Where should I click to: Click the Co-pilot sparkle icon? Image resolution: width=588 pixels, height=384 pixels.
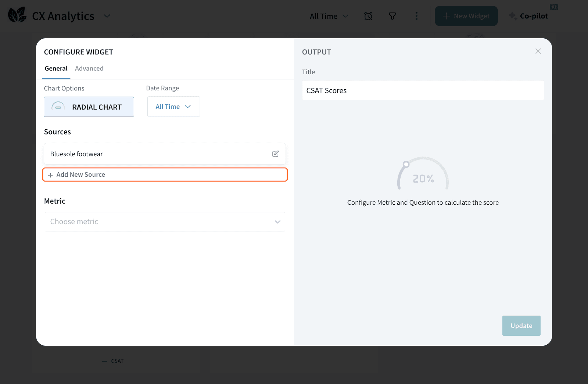pyautogui.click(x=513, y=16)
